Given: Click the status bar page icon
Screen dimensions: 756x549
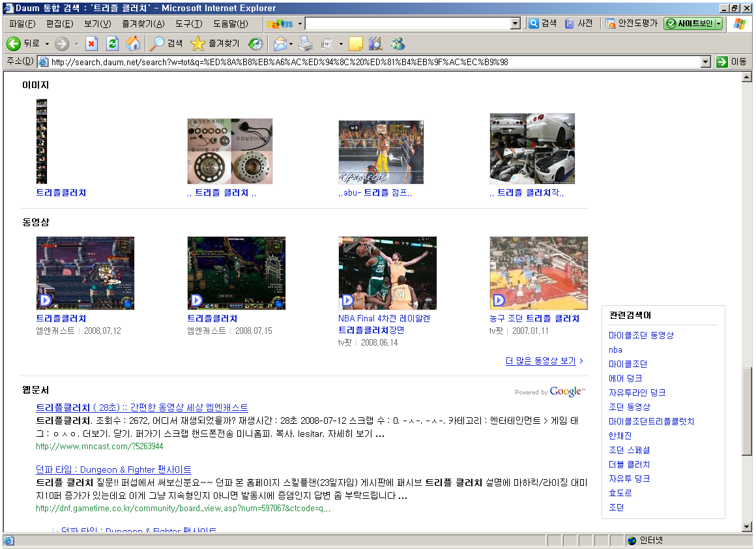Looking at the screenshot, I should (8, 541).
